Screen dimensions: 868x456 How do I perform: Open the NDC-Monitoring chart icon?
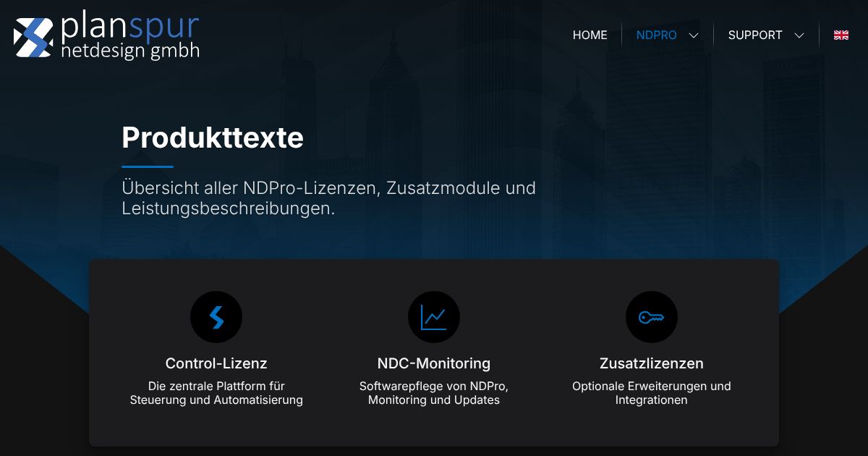[x=434, y=317]
